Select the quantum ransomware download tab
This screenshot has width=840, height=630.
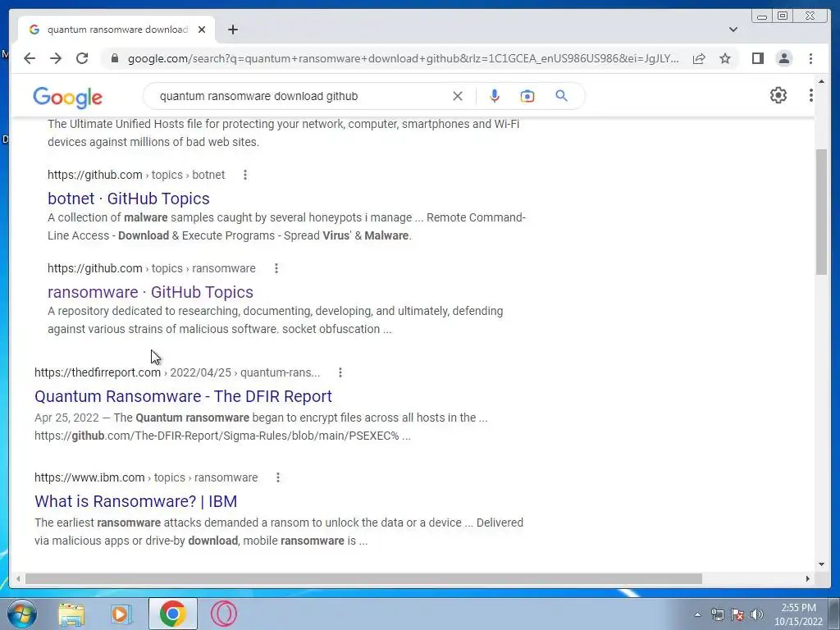pyautogui.click(x=116, y=30)
